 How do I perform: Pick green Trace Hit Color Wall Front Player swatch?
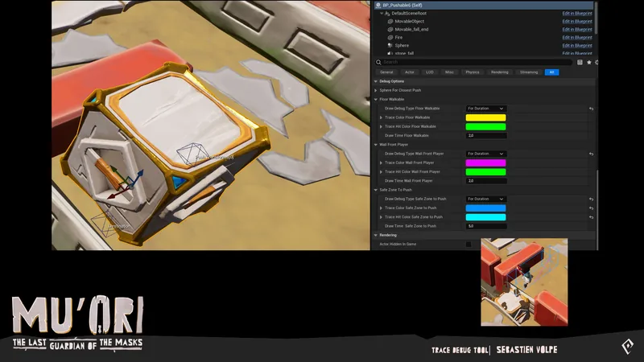click(x=486, y=171)
